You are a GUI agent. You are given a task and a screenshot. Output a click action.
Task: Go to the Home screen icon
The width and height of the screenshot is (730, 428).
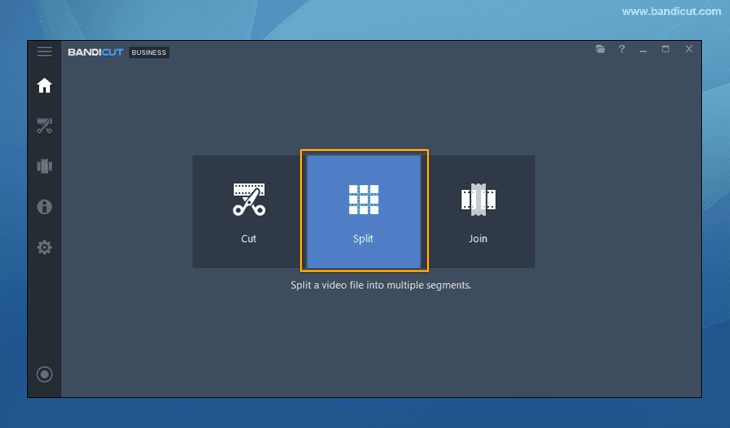(x=45, y=85)
